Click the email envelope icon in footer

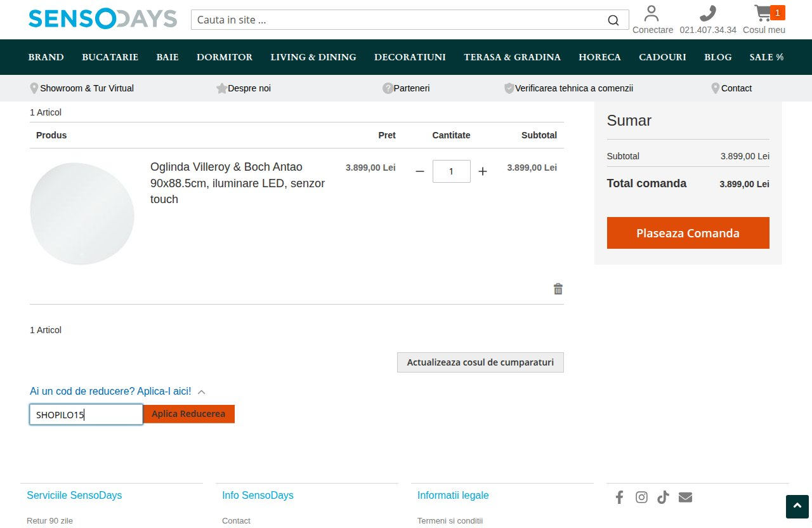click(x=685, y=497)
